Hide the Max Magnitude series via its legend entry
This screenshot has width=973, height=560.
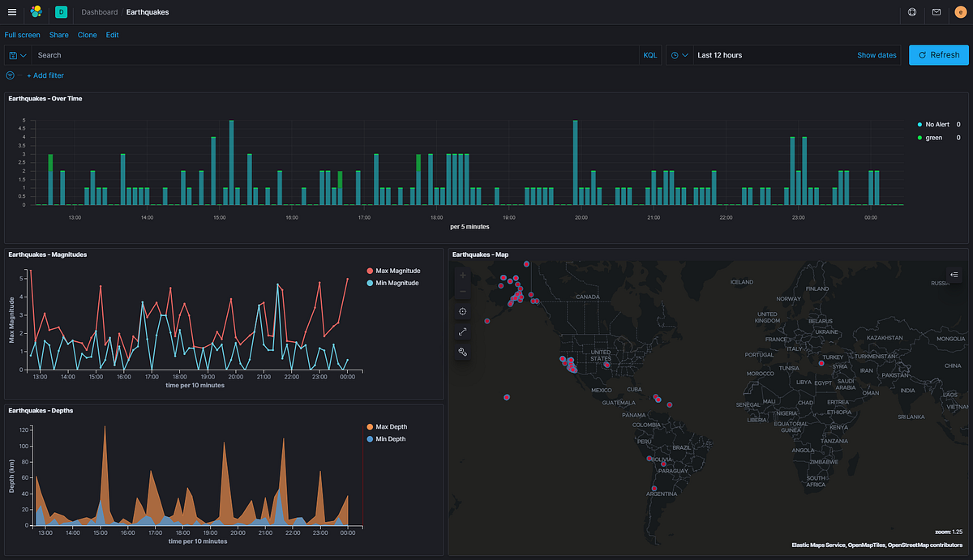(x=395, y=271)
